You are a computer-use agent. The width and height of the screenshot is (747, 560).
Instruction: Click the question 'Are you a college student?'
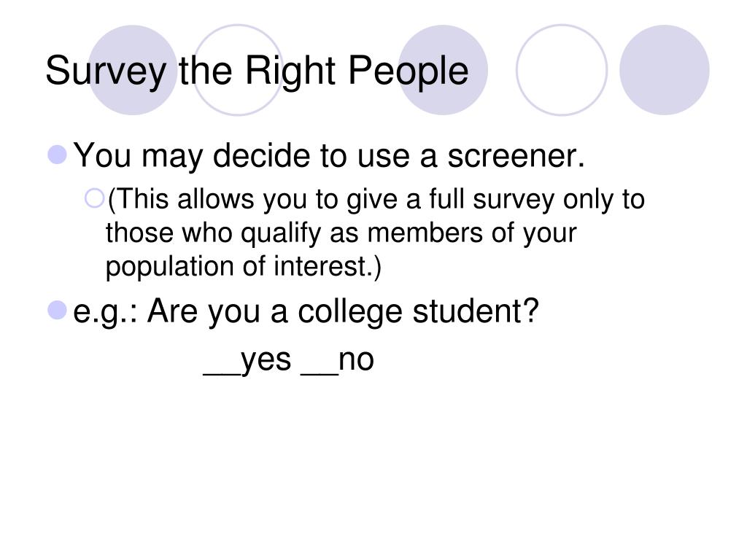click(x=343, y=311)
